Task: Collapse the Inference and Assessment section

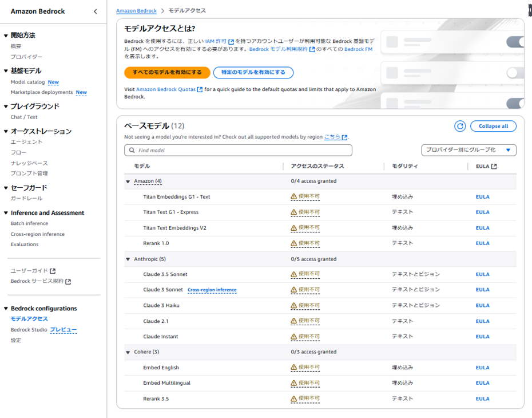Action: [x=6, y=213]
